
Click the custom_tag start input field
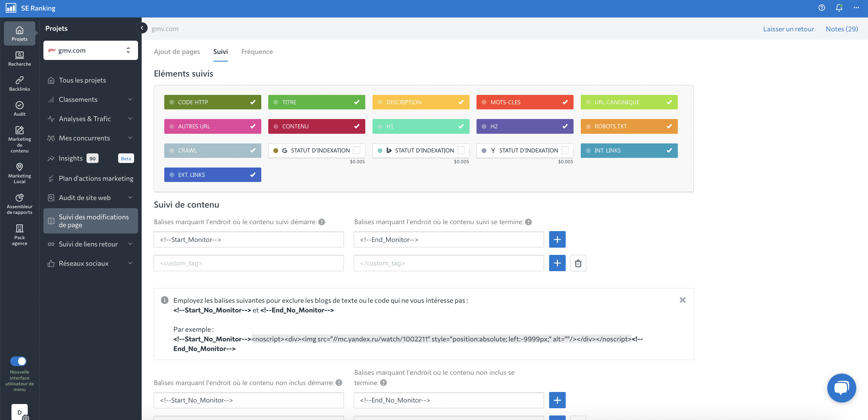coord(249,263)
